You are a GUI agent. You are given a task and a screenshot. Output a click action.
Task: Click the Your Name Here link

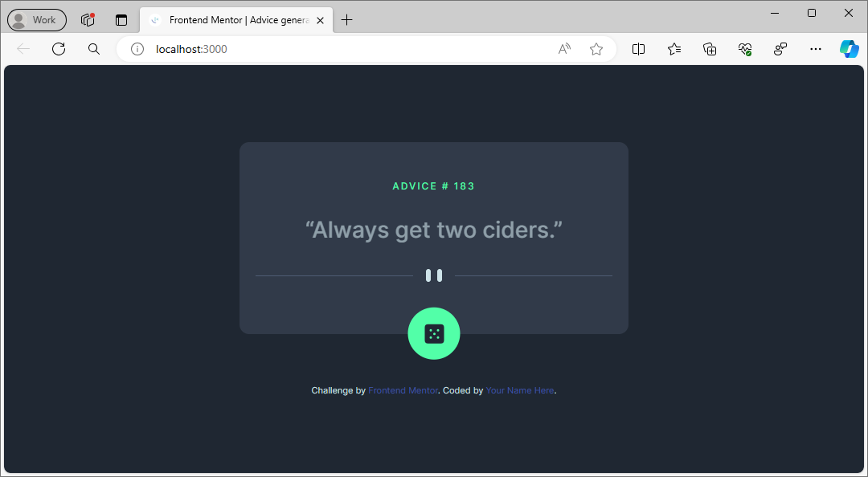click(519, 390)
